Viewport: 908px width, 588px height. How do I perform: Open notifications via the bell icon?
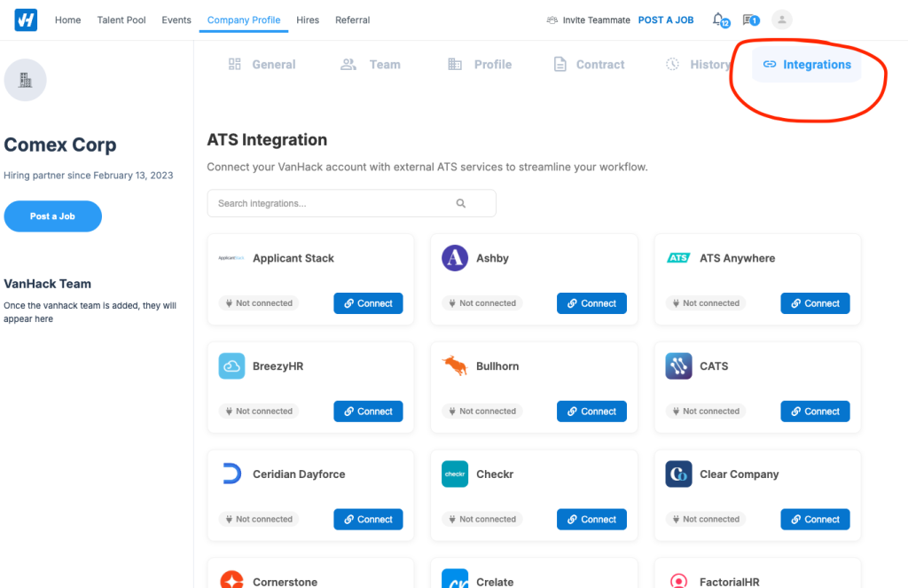(x=718, y=20)
